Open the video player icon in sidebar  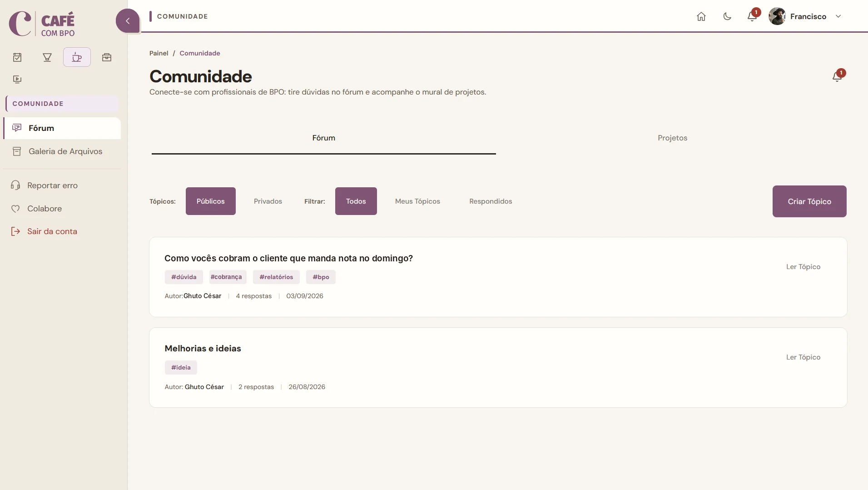pyautogui.click(x=17, y=79)
